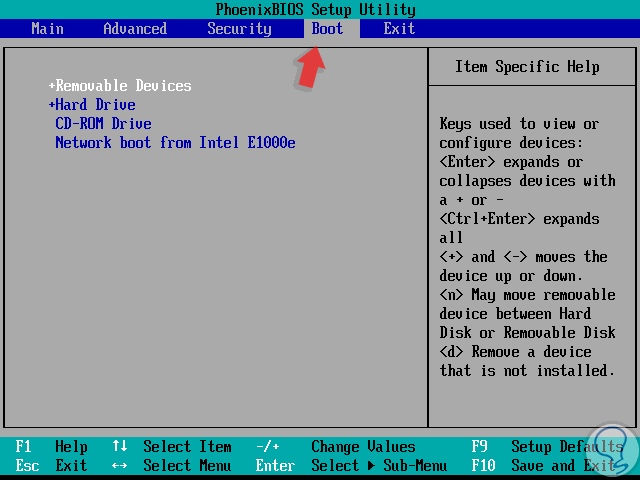Click the 'Keys used to view or' help line
The height and width of the screenshot is (480, 640).
click(519, 123)
